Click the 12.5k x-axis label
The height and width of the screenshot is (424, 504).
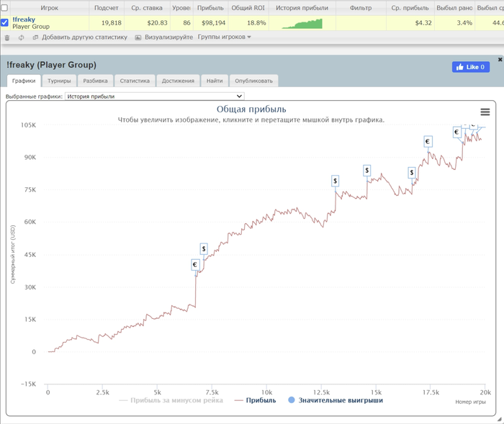click(321, 392)
